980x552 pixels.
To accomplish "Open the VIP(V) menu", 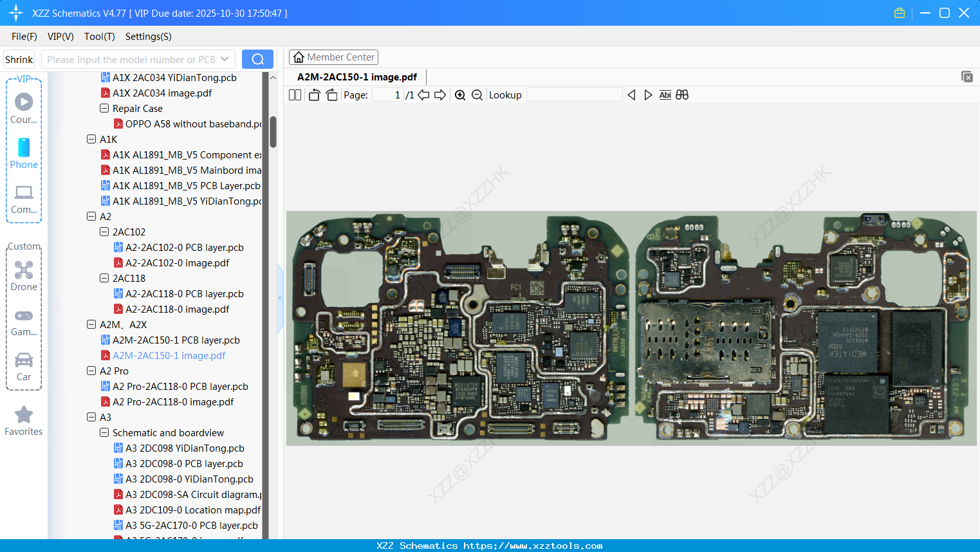I will pos(60,37).
